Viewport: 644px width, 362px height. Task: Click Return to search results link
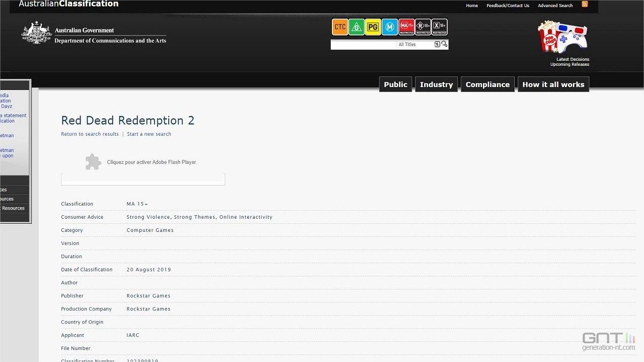click(90, 134)
